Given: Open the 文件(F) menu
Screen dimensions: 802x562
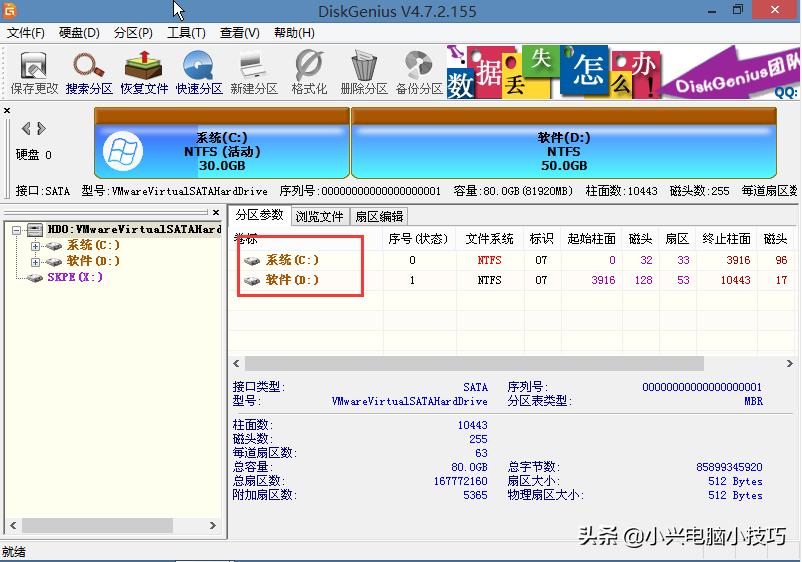Looking at the screenshot, I should point(26,33).
